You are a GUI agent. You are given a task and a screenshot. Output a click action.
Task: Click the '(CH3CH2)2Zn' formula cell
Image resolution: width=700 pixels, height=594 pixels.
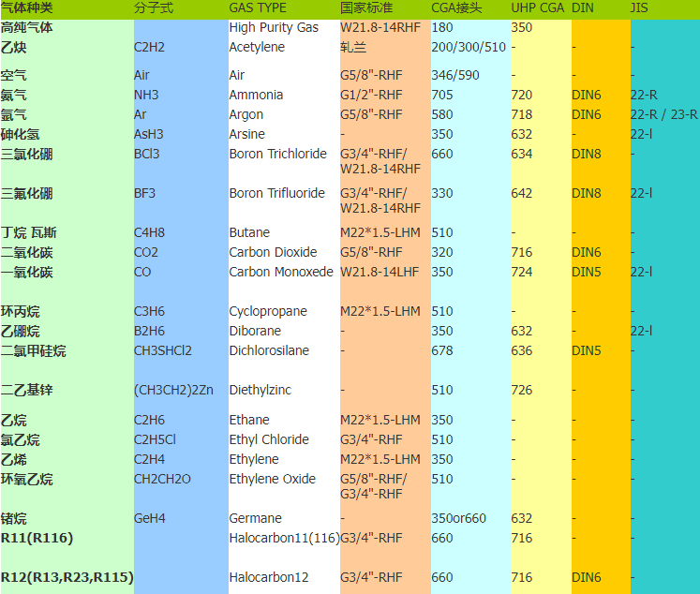173,390
